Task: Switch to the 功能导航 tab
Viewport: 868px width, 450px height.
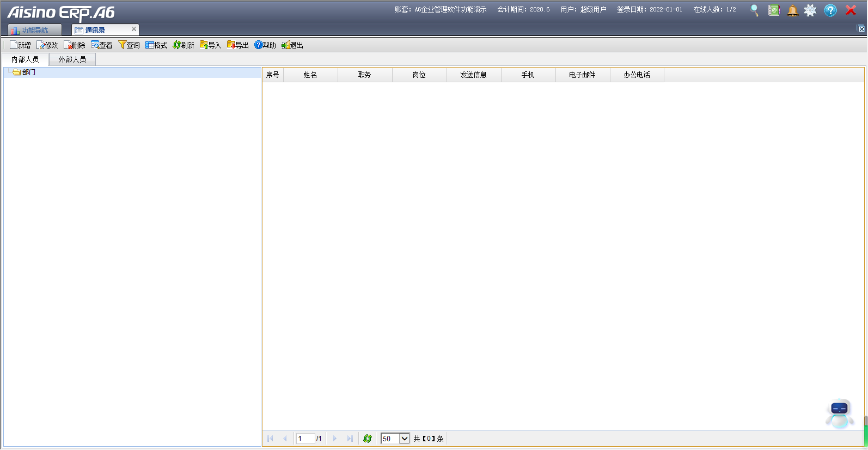Action: point(34,31)
